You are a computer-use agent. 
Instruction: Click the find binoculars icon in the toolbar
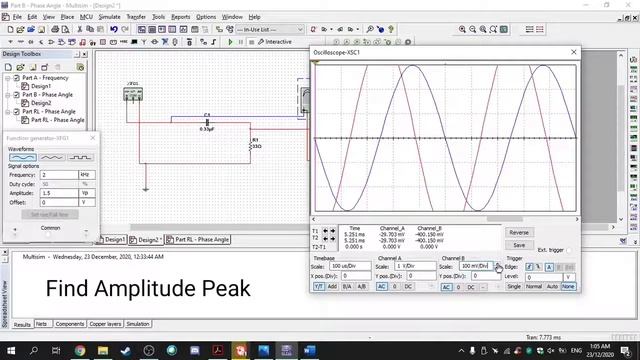click(x=369, y=29)
